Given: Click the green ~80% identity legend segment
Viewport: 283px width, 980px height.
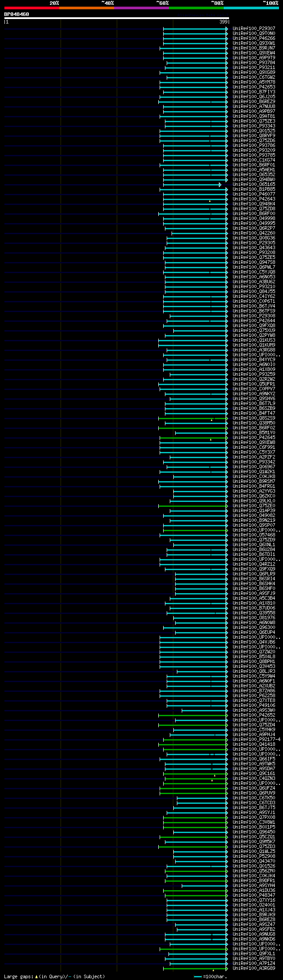Looking at the screenshot, I should click(196, 8).
